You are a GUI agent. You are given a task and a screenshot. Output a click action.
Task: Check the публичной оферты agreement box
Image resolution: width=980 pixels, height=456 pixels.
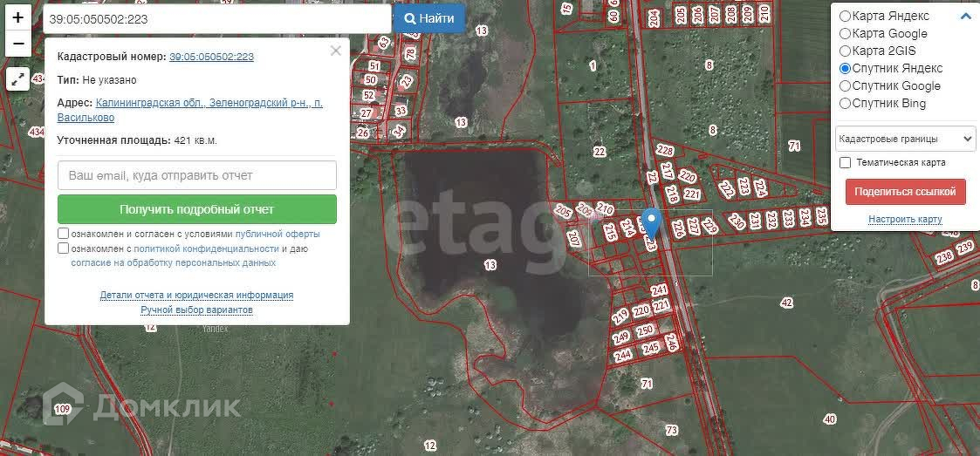point(63,234)
